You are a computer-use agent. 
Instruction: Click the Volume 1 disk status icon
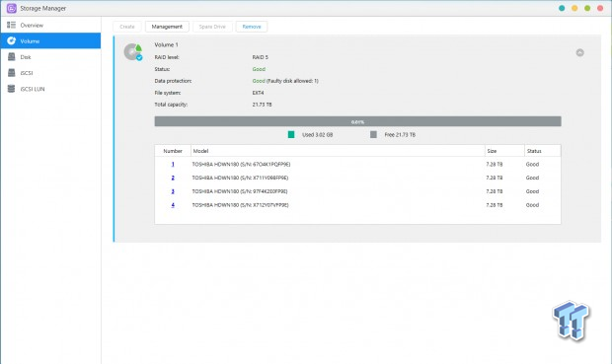133,52
